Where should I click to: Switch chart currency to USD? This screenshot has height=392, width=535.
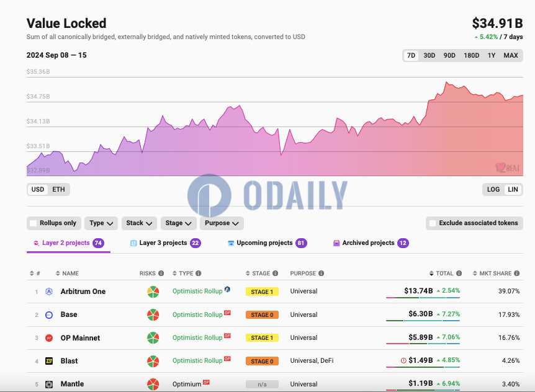tap(37, 190)
